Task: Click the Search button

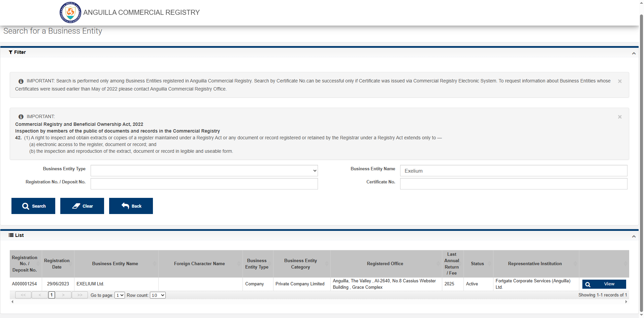Action: 33,206
